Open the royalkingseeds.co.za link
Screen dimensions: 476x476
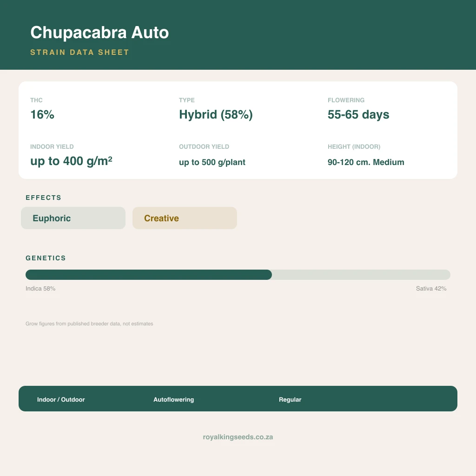[x=238, y=437]
